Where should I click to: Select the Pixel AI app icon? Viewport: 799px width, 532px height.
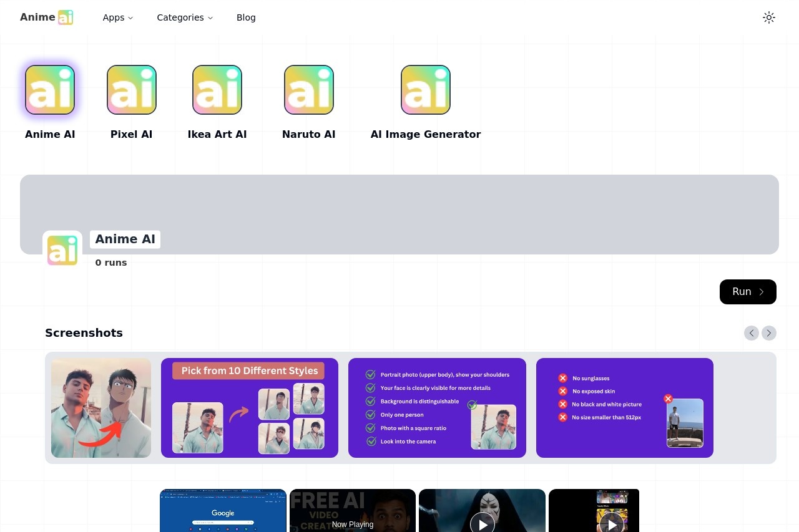pos(132,90)
